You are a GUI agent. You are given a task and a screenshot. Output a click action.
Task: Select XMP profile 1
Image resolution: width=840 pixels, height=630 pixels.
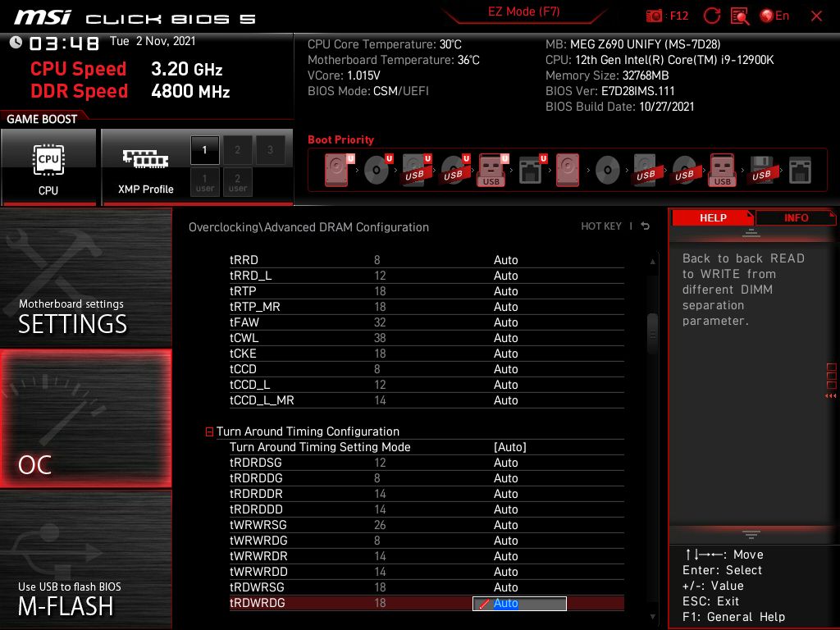tap(204, 150)
